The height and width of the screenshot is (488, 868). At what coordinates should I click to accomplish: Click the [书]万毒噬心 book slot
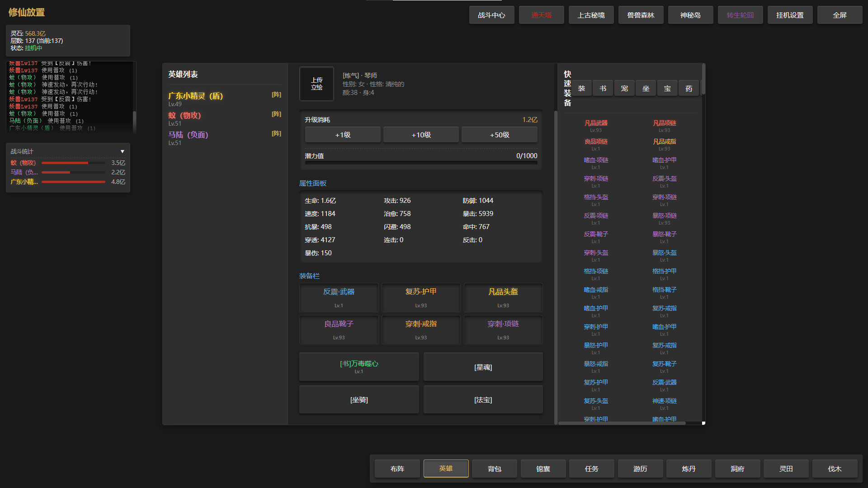pos(359,366)
